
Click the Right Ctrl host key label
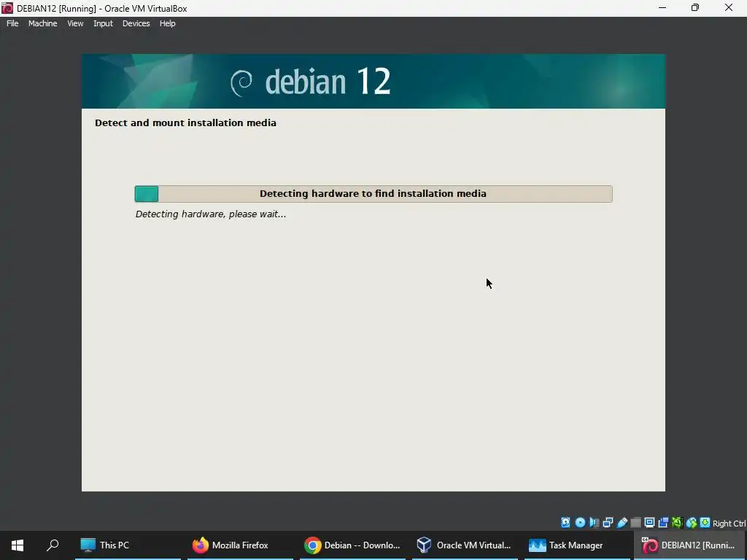[729, 524]
